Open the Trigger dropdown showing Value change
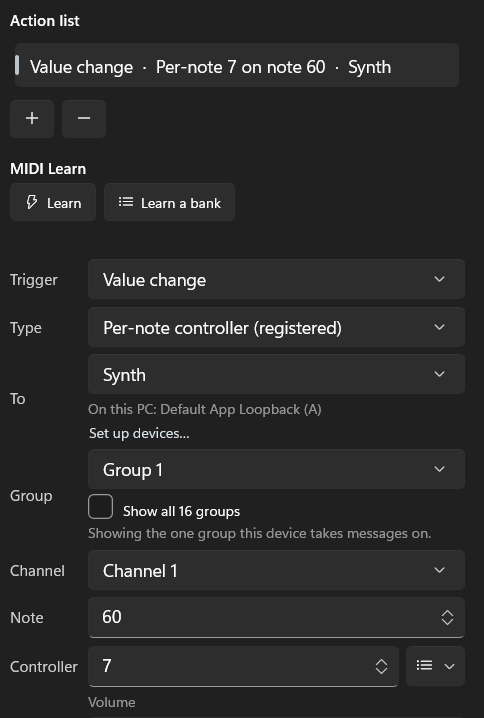The image size is (484, 718). coord(276,279)
